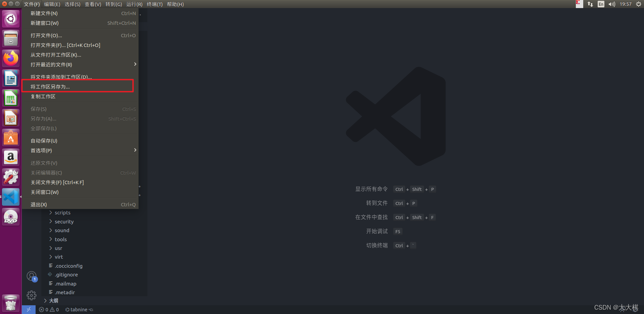Open the 终端 menu
Image resolution: width=644 pixels, height=314 pixels.
point(155,4)
